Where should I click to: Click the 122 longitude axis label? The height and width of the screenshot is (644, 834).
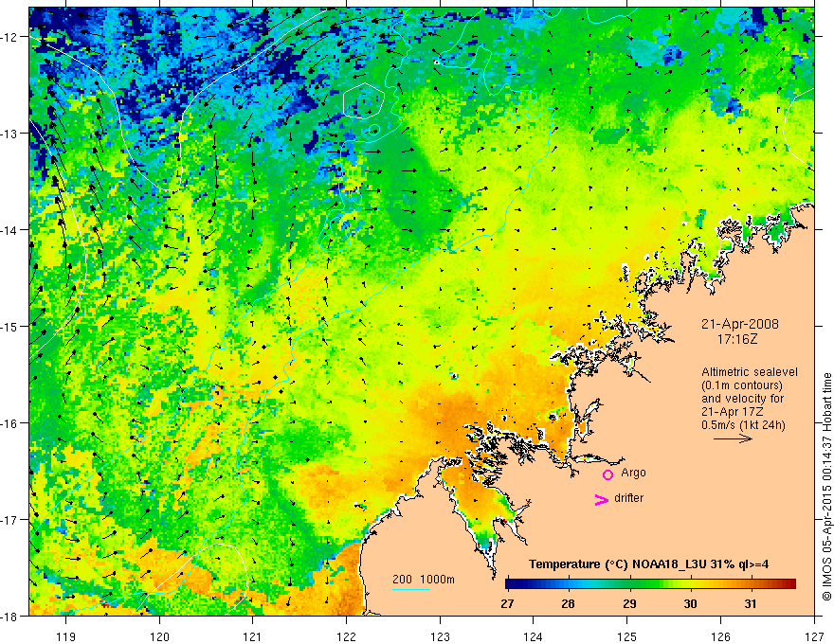click(346, 636)
